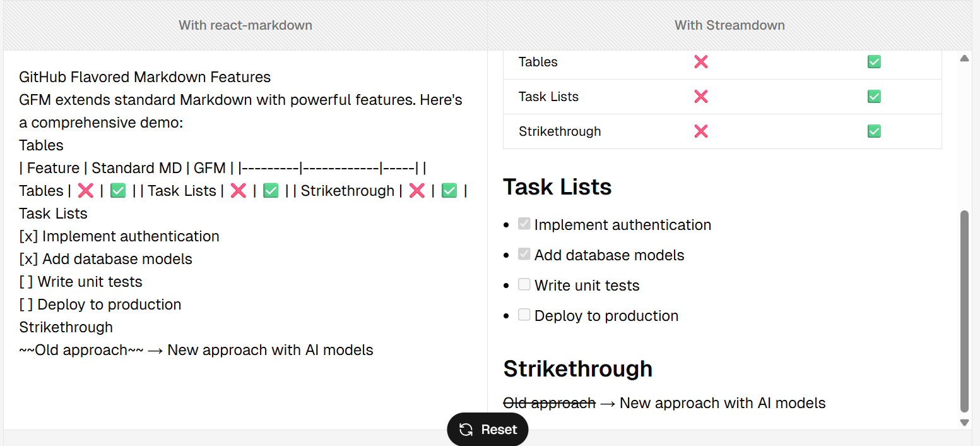Image resolution: width=980 pixels, height=446 pixels.
Task: Click the circular arrows Reset icon
Action: pos(466,430)
